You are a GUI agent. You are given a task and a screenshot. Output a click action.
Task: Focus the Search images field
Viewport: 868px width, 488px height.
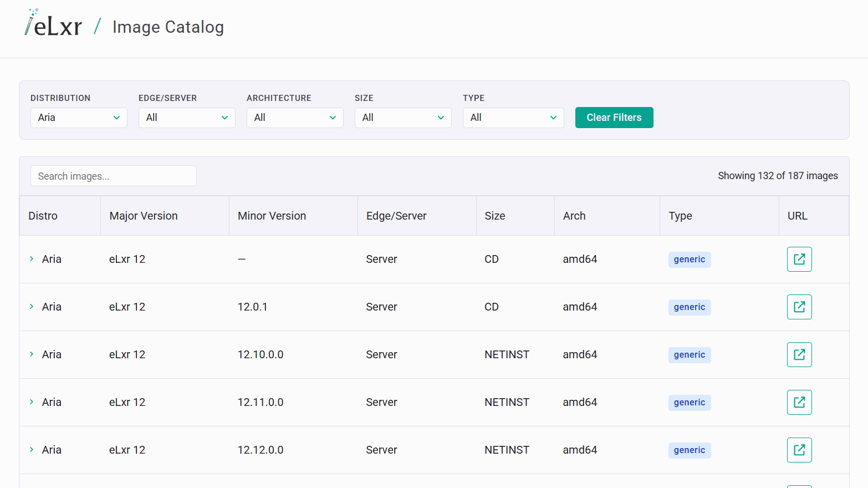click(x=114, y=176)
